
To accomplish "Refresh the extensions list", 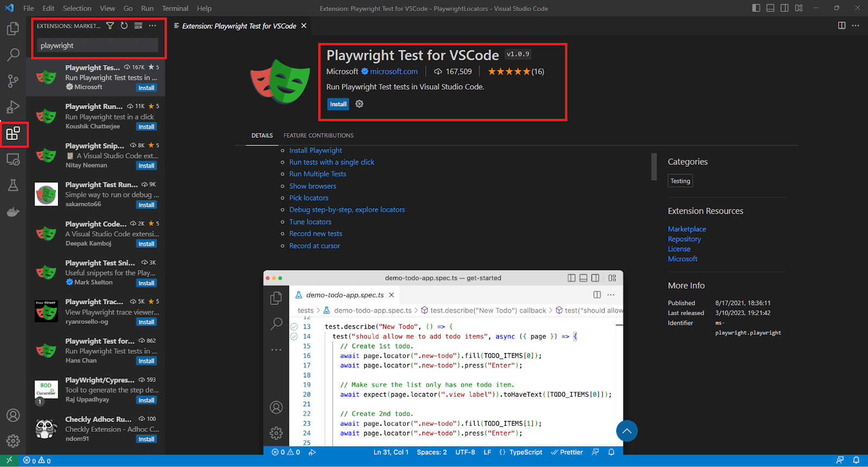I will (124, 25).
